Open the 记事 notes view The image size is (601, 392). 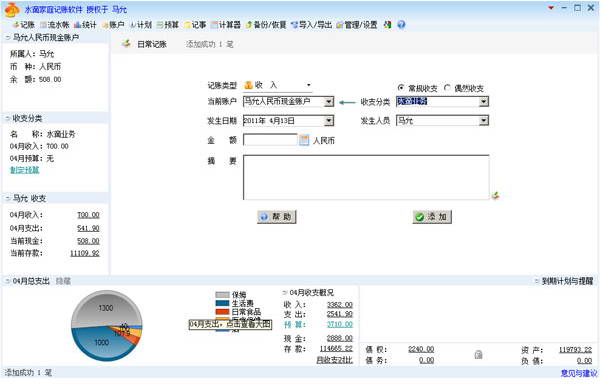click(195, 25)
